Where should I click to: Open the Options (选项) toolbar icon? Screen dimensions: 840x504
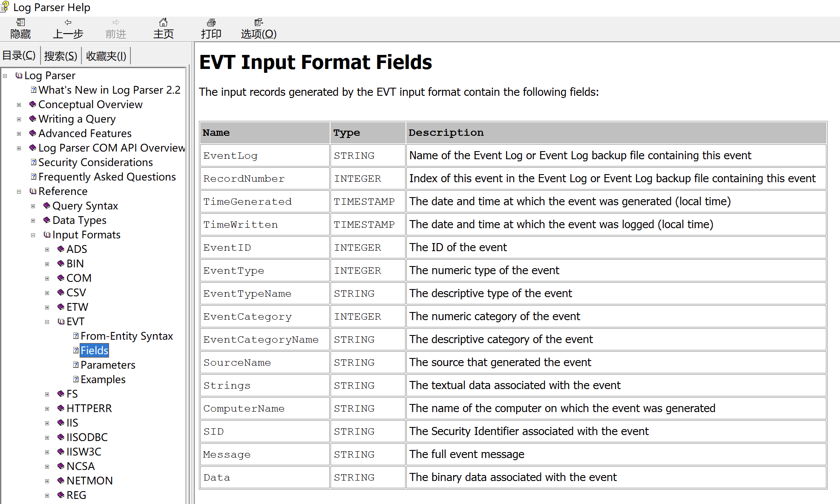point(259,23)
